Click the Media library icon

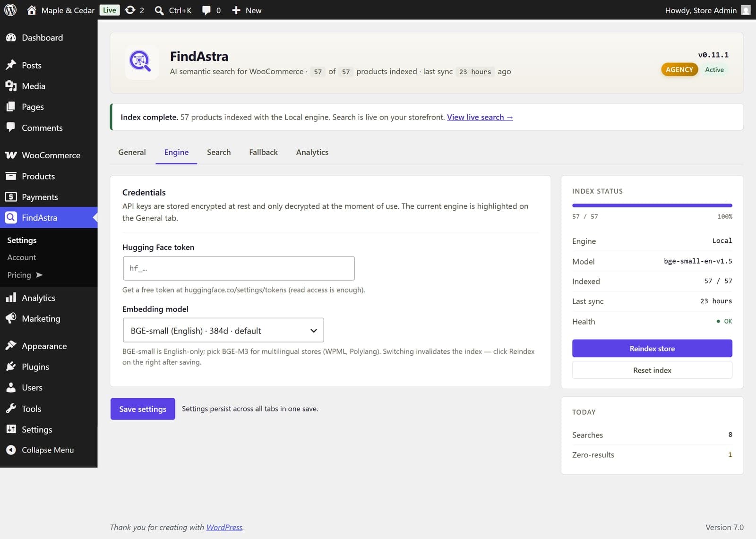(11, 86)
